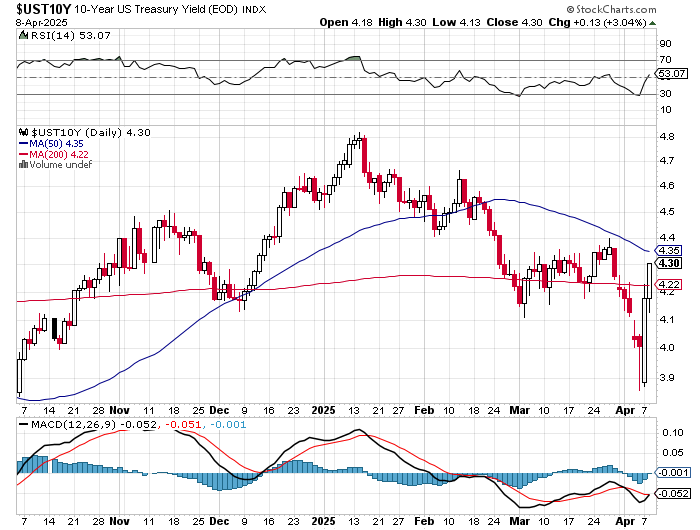Click the -0.001 tag on the MACD axis
This screenshot has width=700, height=530.
672,472
